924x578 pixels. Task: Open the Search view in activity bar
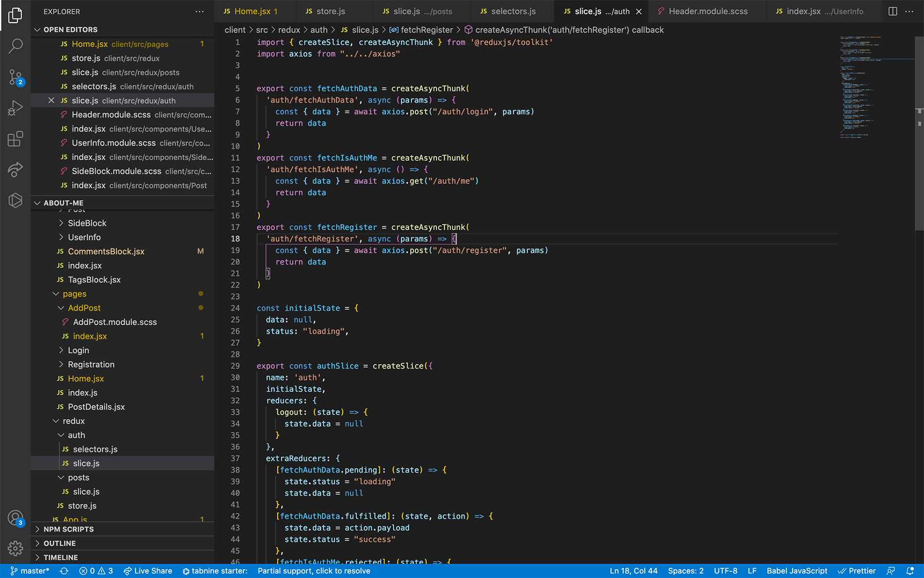15,46
